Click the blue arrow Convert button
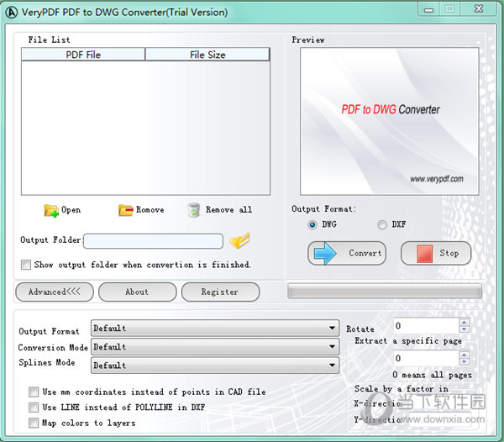This screenshot has width=504, height=442. point(347,253)
